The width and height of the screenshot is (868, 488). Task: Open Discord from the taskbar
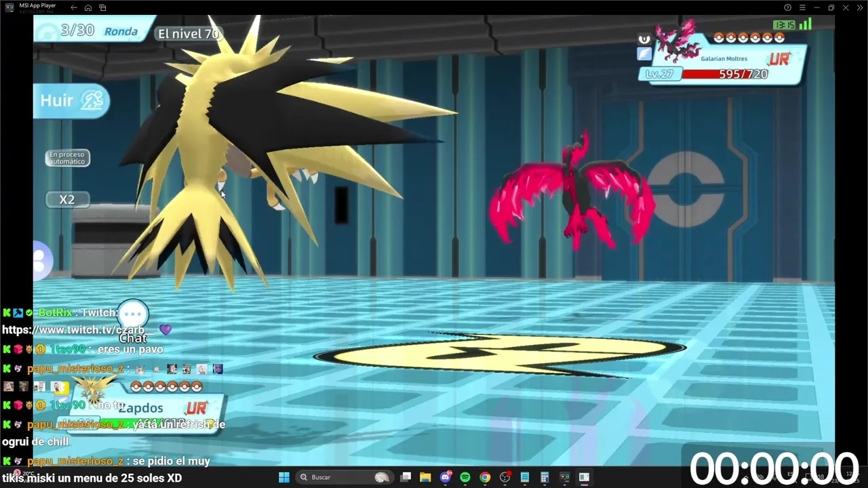[x=446, y=477]
